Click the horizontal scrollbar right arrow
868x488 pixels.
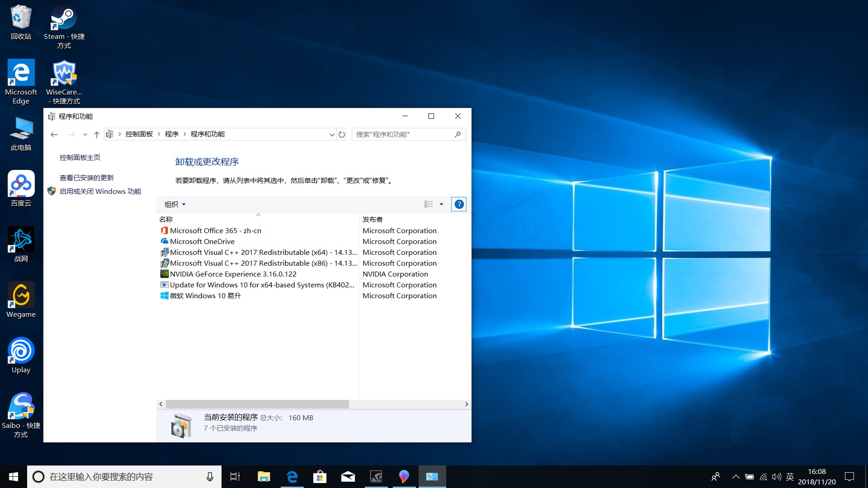pyautogui.click(x=467, y=404)
